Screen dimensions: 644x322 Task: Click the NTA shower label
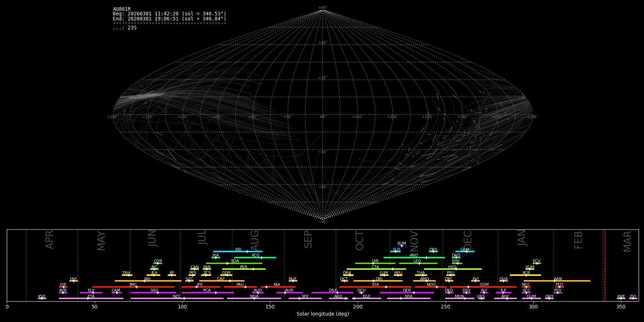pos(409,297)
